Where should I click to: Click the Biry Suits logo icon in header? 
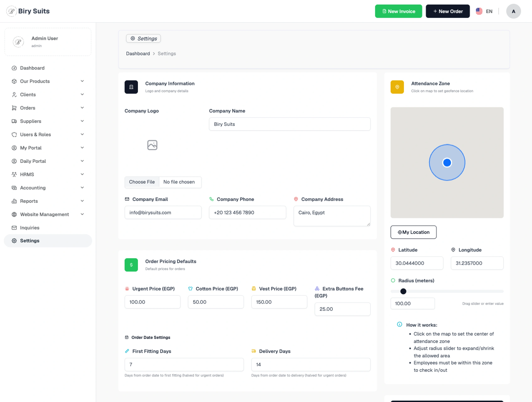point(11,11)
